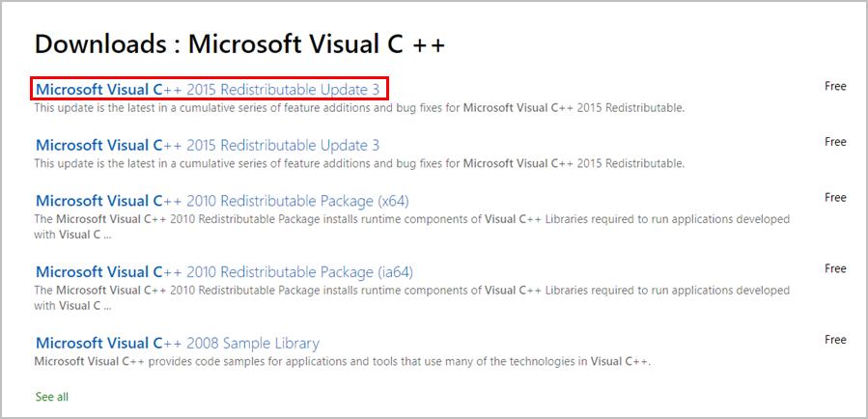The width and height of the screenshot is (868, 419).
Task: Open the non-outlined 2015 Redistributable Update 3 link
Action: [208, 145]
